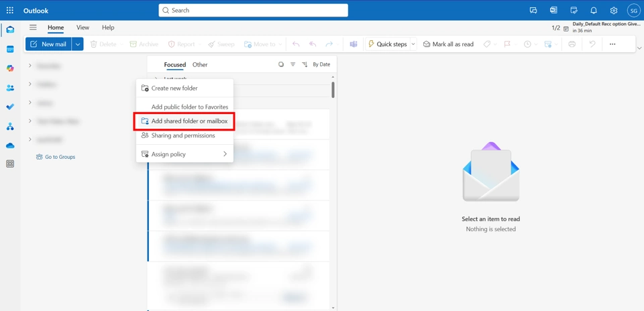
Task: Open Copilot in the left rail
Action: point(10,68)
